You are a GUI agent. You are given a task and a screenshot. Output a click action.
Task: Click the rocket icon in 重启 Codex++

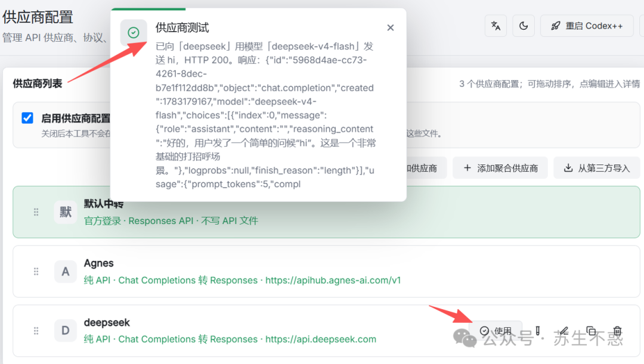pyautogui.click(x=555, y=26)
